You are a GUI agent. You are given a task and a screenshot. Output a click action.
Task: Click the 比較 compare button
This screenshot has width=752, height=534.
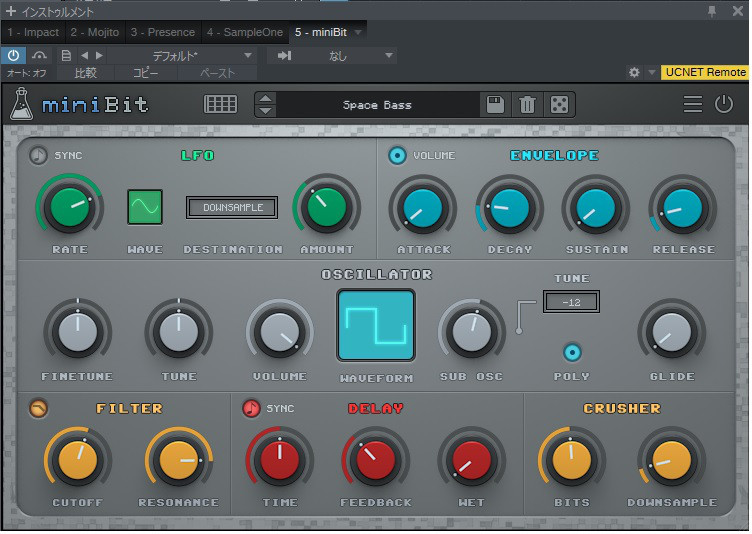click(86, 73)
